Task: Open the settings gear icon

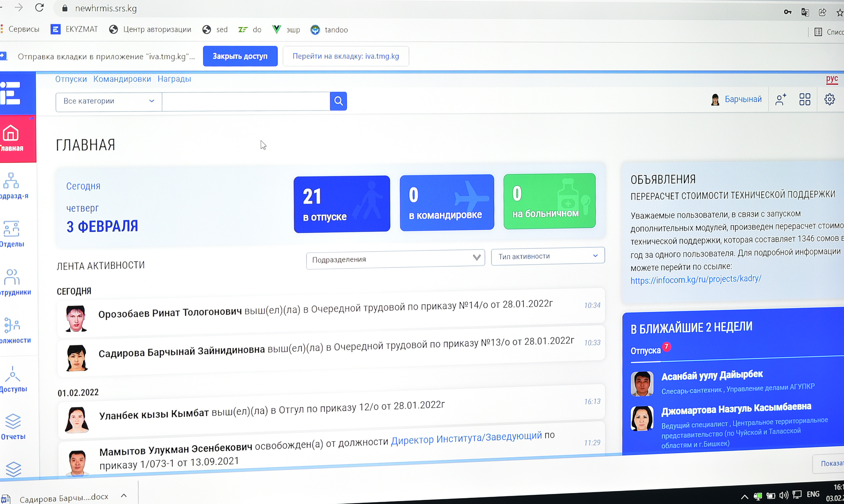Action: click(829, 100)
